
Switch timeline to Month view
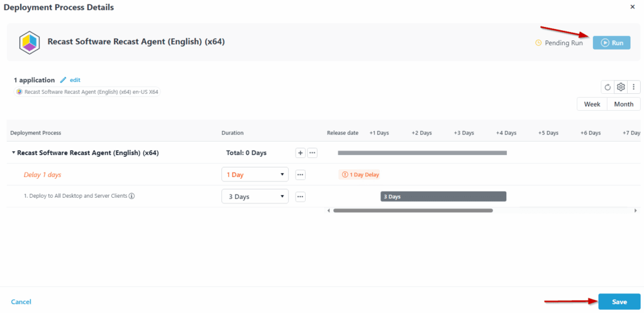[623, 104]
